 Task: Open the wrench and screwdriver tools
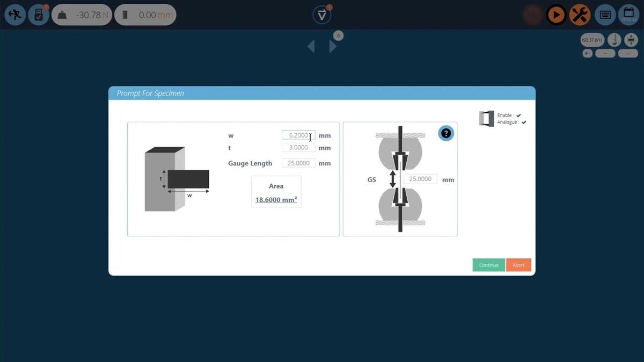coord(580,15)
